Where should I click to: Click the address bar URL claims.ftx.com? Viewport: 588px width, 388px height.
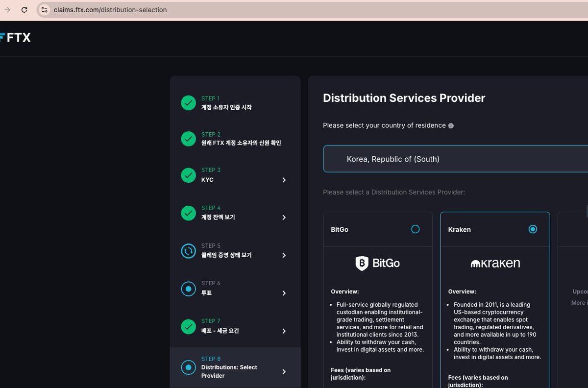(x=110, y=10)
